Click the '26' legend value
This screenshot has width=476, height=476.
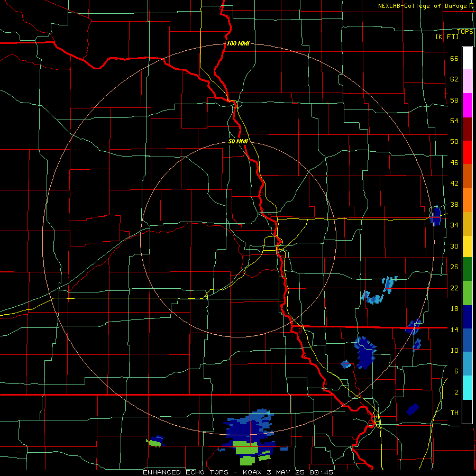(x=454, y=267)
